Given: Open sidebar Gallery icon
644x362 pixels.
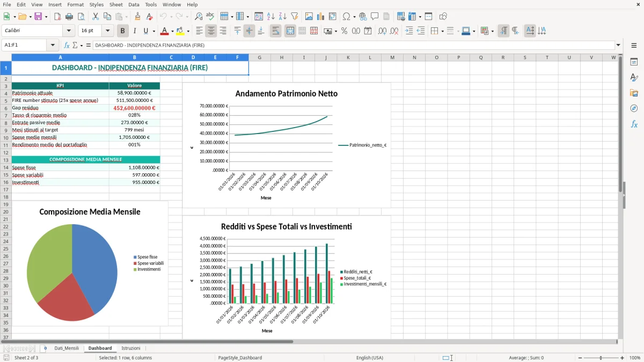Looking at the screenshot, I should click(x=634, y=93).
